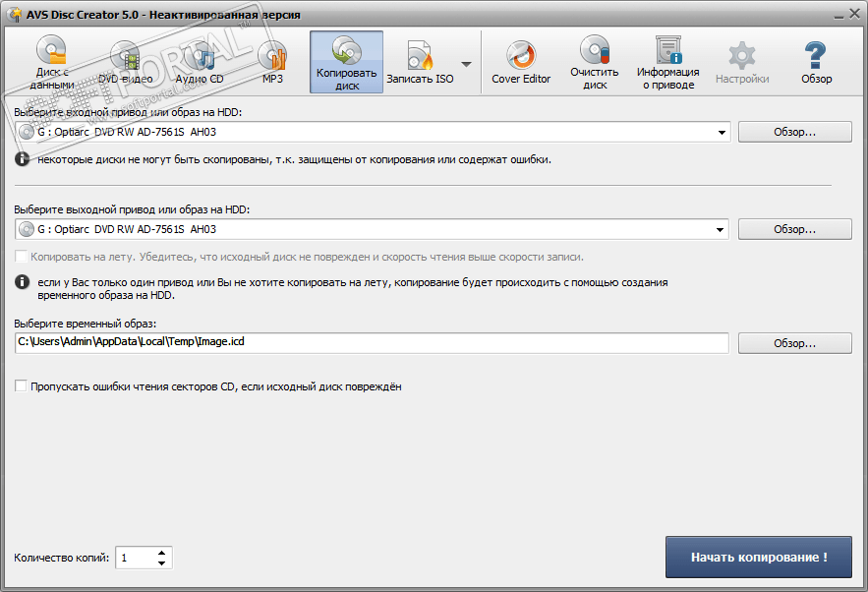Close the AVS Disc Creator window
This screenshot has width=868, height=592.
click(x=855, y=14)
